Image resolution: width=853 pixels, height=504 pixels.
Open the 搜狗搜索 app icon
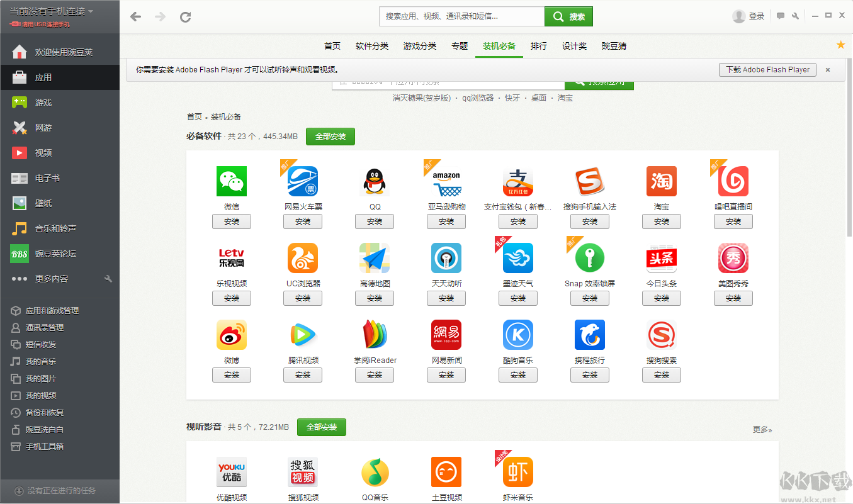click(662, 335)
